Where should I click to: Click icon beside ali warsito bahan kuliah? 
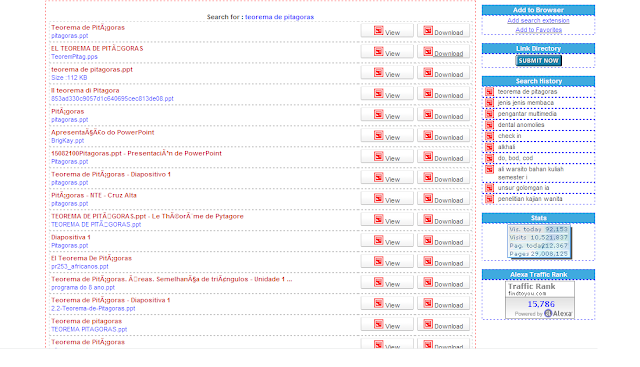pyautogui.click(x=489, y=169)
